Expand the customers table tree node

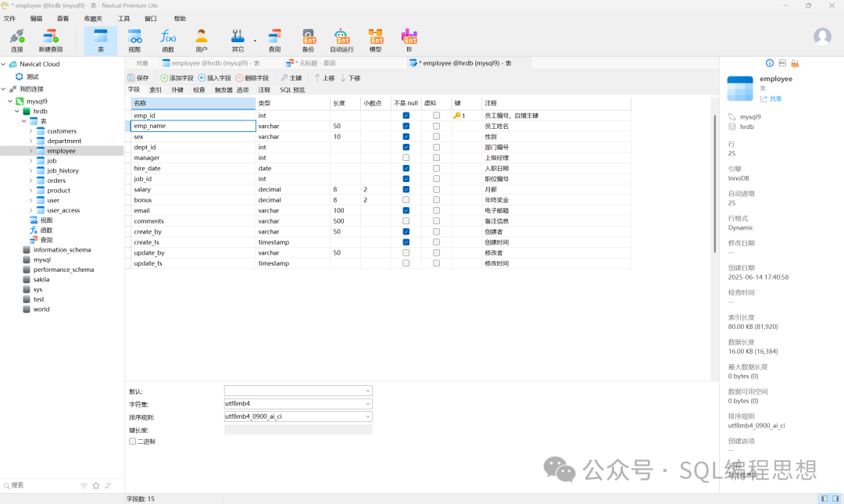30,131
